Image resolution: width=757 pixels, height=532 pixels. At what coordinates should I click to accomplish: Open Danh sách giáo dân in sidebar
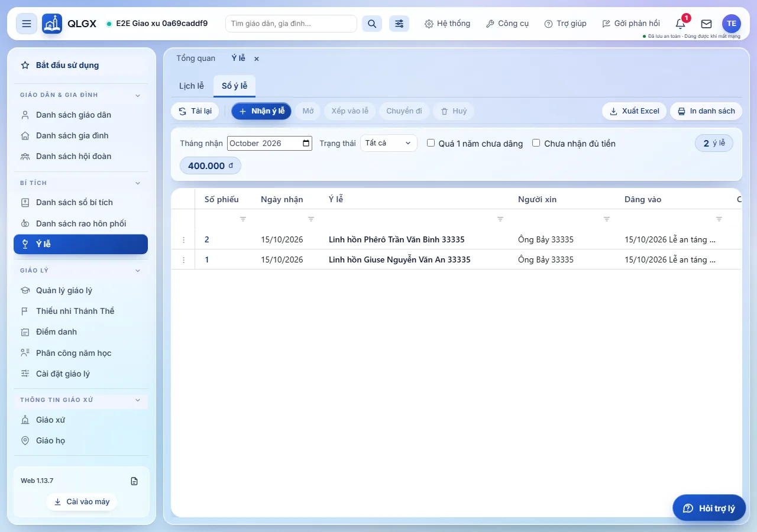click(80, 115)
